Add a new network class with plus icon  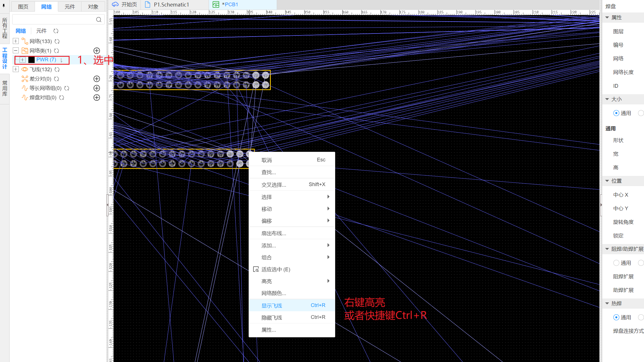coord(97,51)
